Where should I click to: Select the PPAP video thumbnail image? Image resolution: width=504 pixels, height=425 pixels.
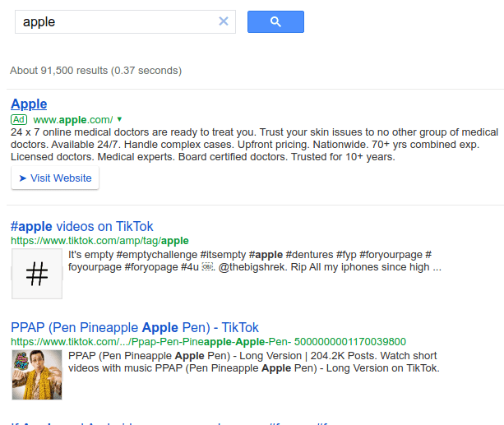[37, 375]
